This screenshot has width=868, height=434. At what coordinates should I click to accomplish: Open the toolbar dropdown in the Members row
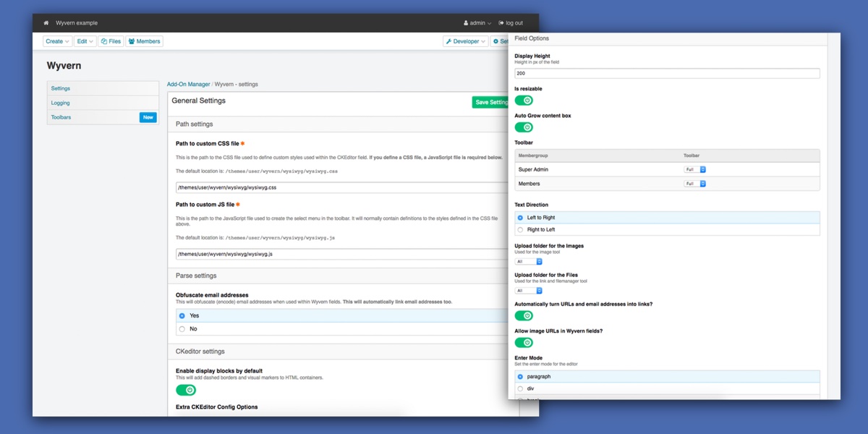point(695,184)
